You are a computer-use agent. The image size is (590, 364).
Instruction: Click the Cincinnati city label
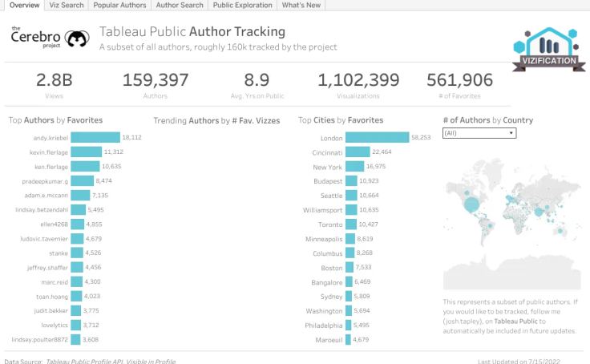tap(327, 152)
